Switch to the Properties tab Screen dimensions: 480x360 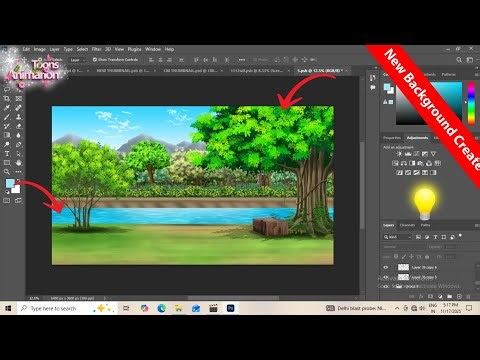coord(392,138)
